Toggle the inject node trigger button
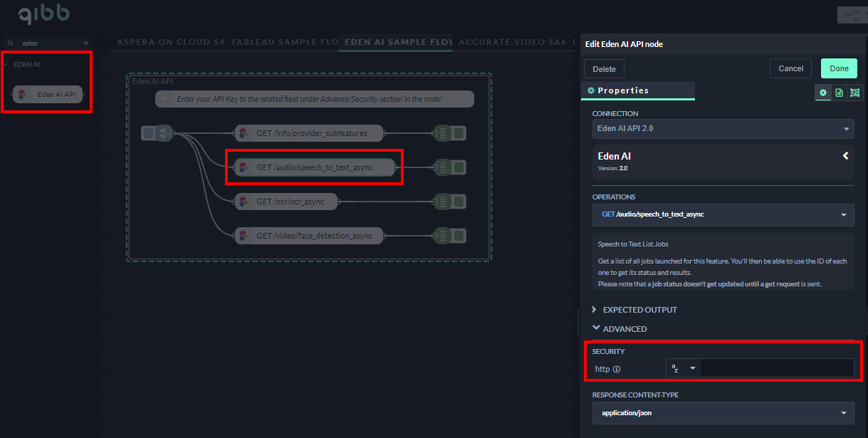This screenshot has height=438, width=868. [147, 132]
